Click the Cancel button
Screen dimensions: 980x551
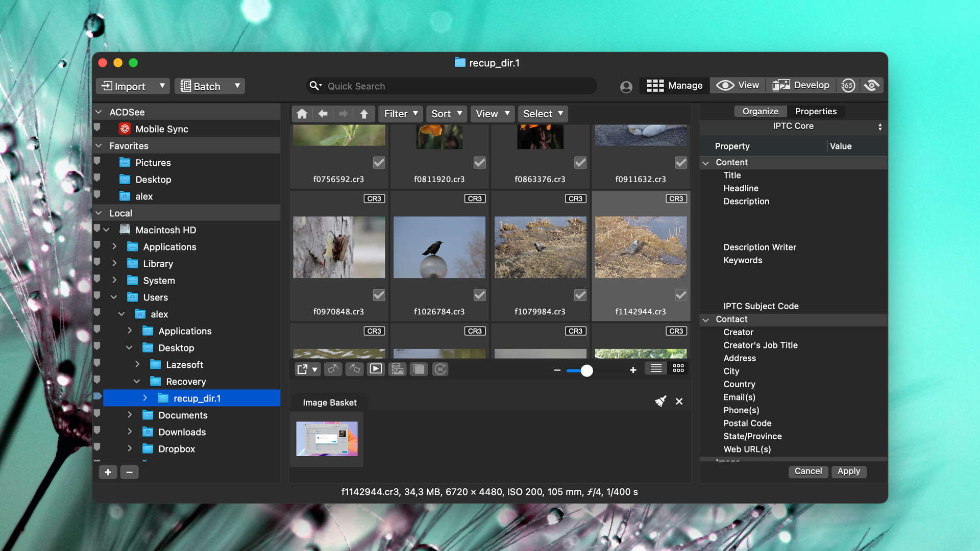click(808, 471)
